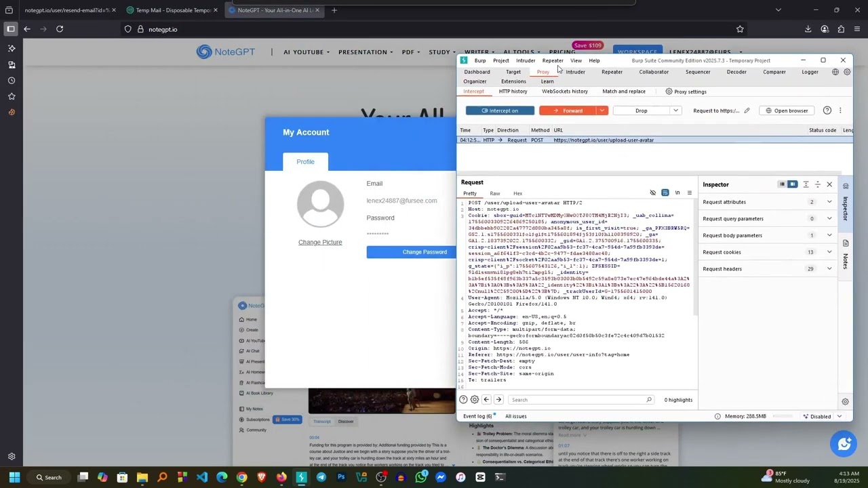Open the PRESENTATION dropdown in NoteGPT nav

click(x=366, y=52)
